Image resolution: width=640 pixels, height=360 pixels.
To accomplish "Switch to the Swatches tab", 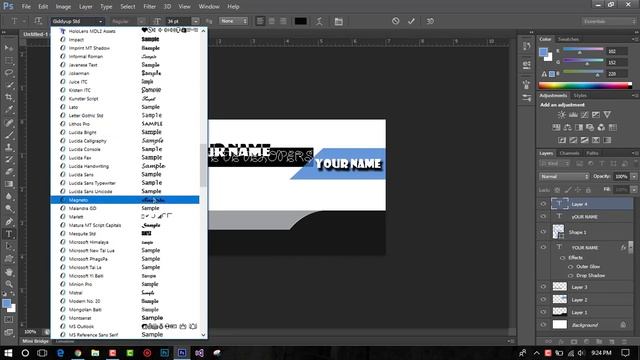I will (568, 39).
